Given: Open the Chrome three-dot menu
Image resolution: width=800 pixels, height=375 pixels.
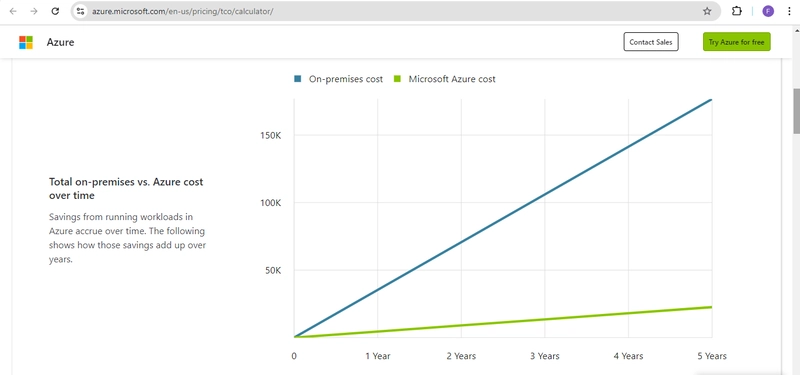Looking at the screenshot, I should (788, 11).
